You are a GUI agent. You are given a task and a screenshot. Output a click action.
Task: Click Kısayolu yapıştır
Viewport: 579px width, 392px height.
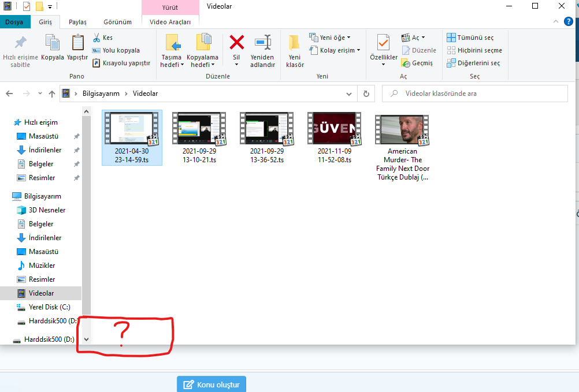(x=121, y=63)
